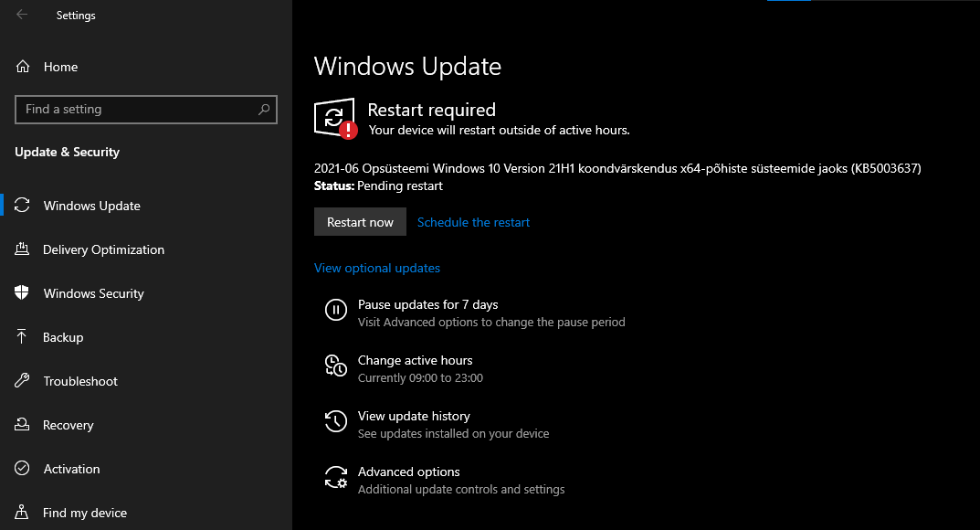Open View optional updates link
The height and width of the screenshot is (530, 980).
tap(377, 268)
